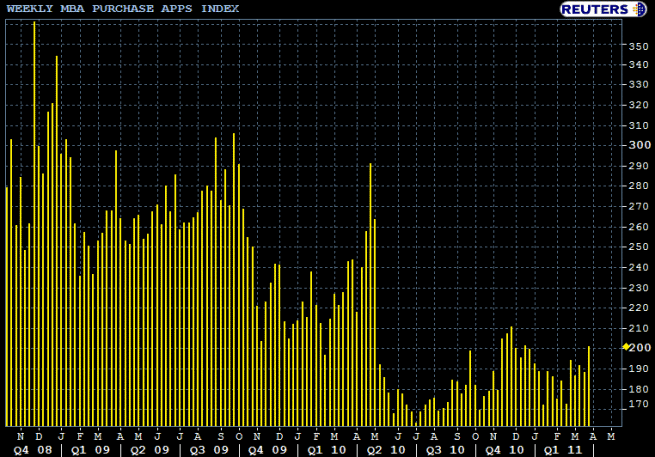The width and height of the screenshot is (655, 457).
Task: Pick the Q3 09 quarter label
Action: [x=207, y=449]
